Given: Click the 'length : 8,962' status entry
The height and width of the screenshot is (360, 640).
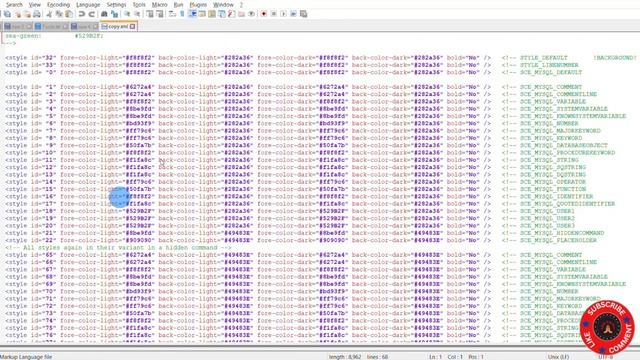Looking at the screenshot, I should (x=345, y=357).
